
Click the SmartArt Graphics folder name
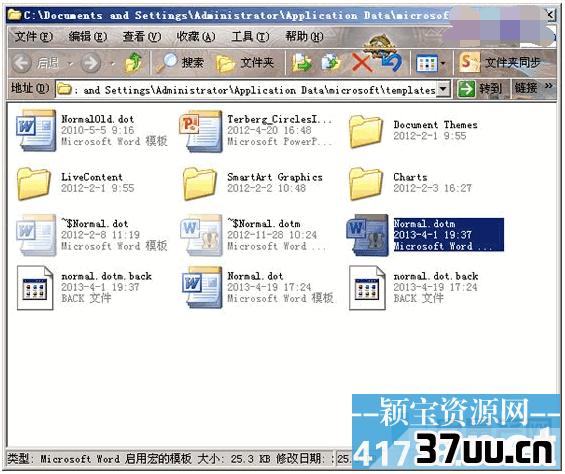[x=275, y=177]
